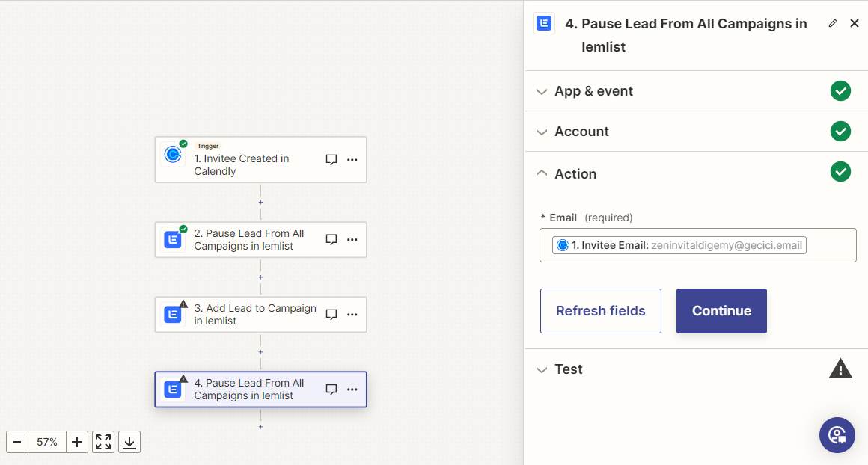Select step 4 Pause Lead From All Campaigns
The image size is (868, 465).
[260, 389]
